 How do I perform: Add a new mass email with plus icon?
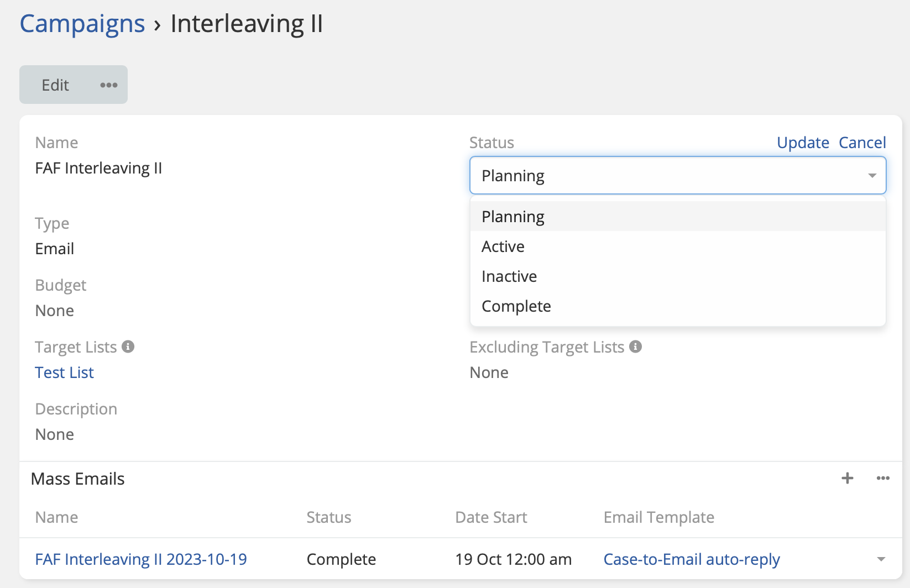(x=847, y=479)
